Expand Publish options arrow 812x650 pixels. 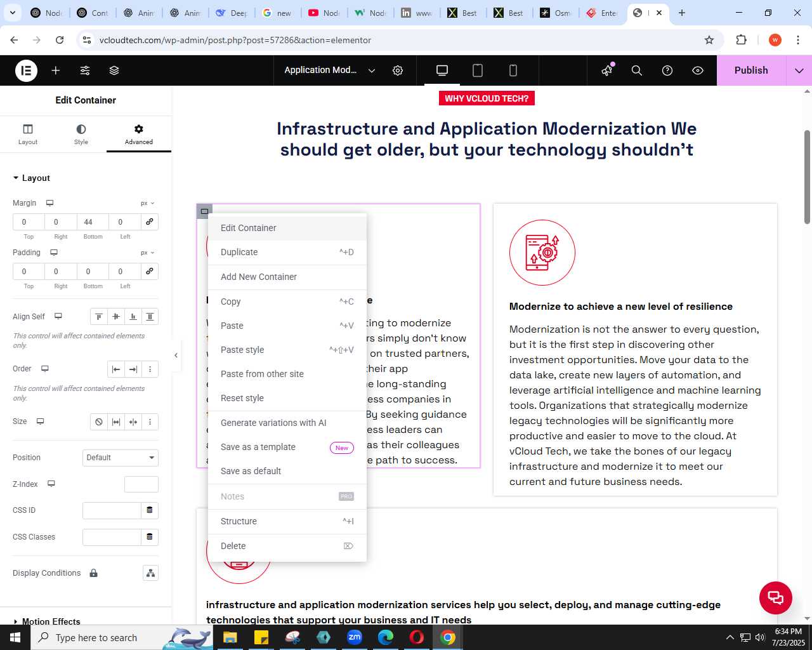pos(799,70)
